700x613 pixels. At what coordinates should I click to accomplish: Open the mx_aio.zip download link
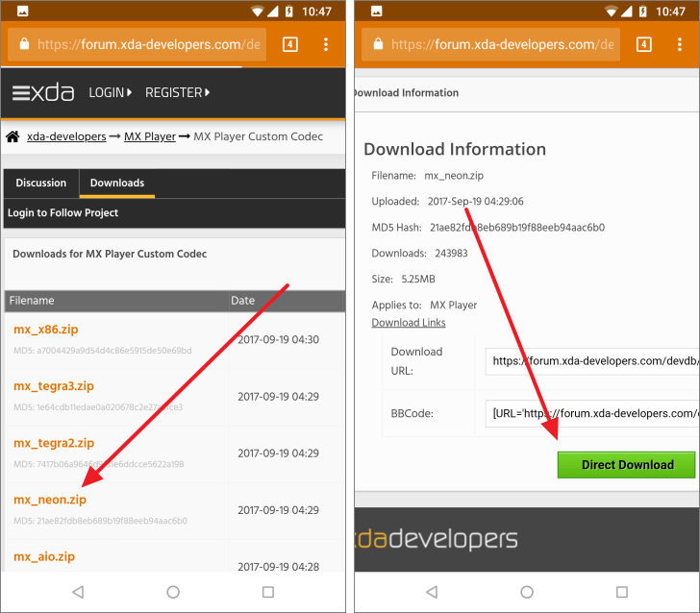(44, 556)
